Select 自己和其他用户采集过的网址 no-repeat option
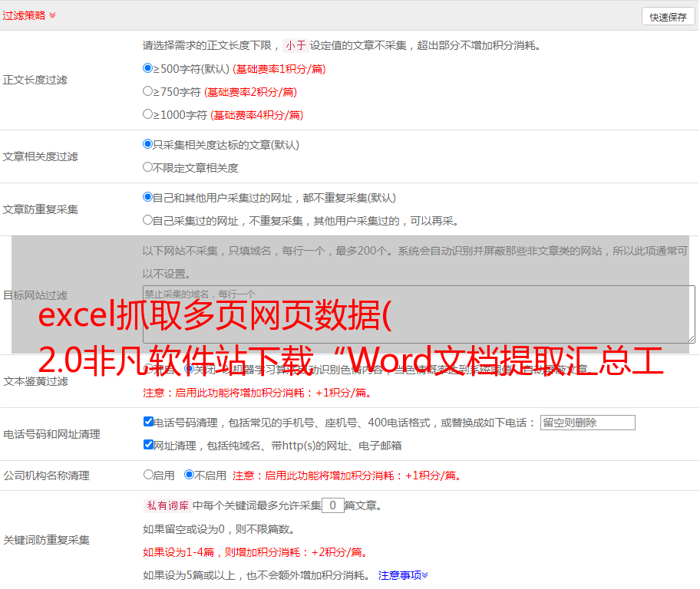This screenshot has height=589, width=700. click(x=148, y=197)
